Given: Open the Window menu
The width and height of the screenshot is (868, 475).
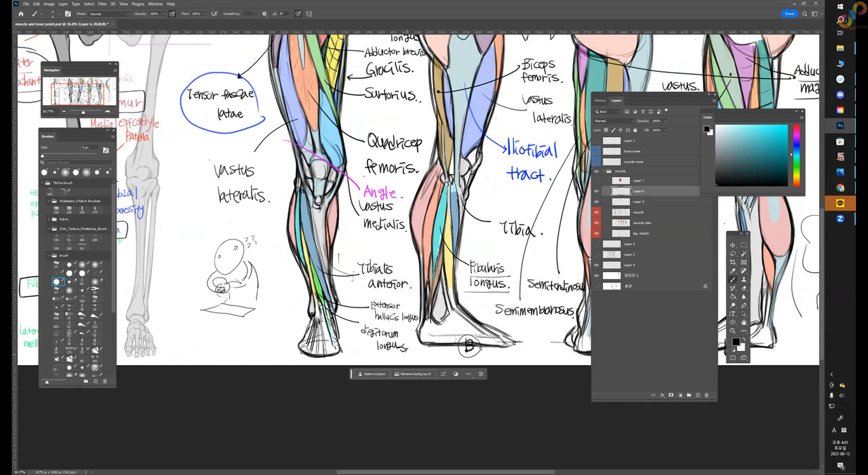Looking at the screenshot, I should (x=155, y=3).
